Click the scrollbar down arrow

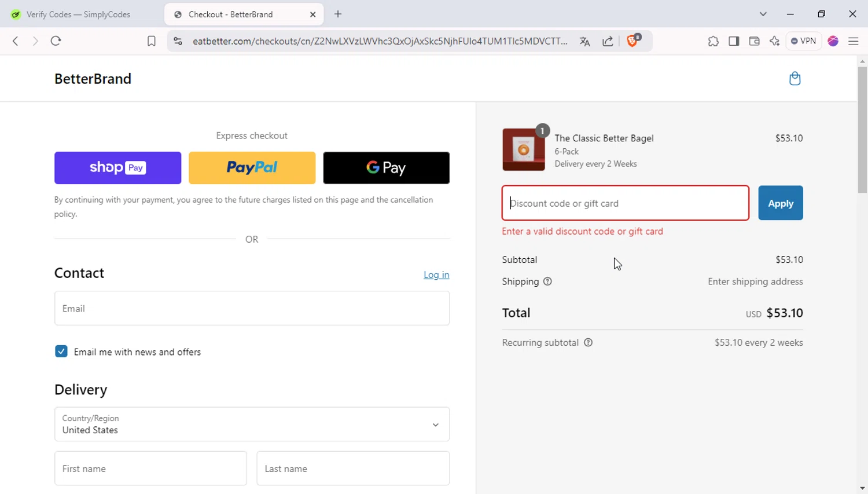point(862,488)
